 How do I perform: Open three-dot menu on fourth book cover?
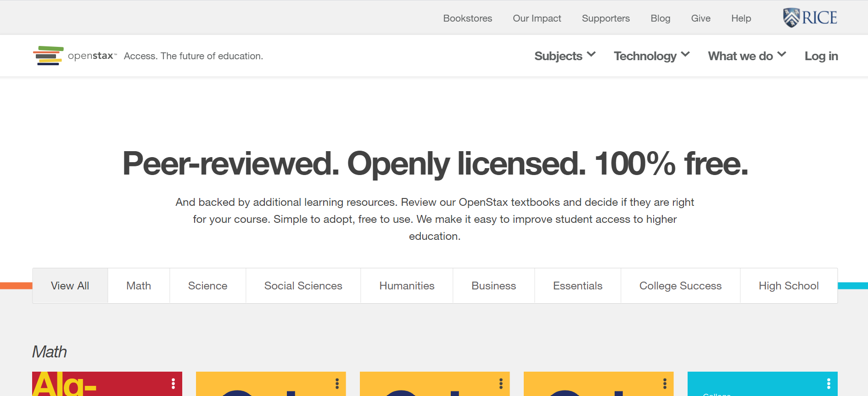(x=665, y=384)
